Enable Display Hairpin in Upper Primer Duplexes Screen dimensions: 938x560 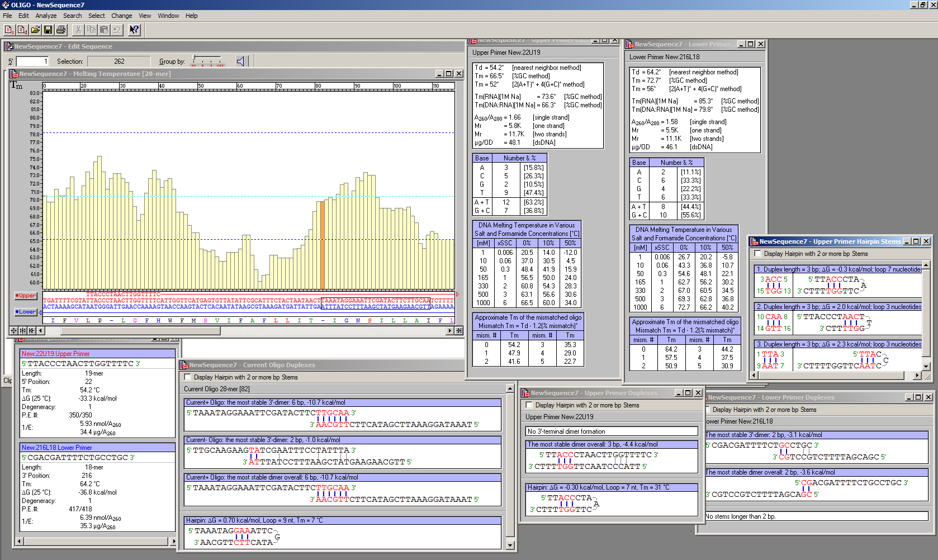529,405
